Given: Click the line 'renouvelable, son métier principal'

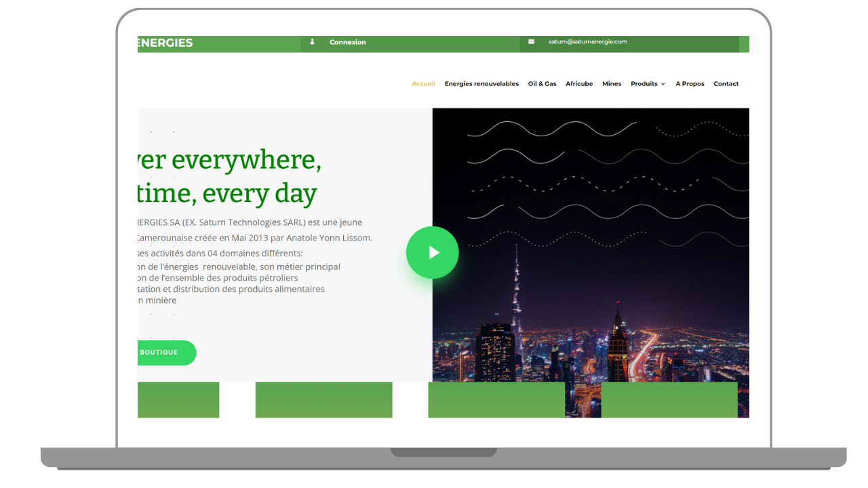Looking at the screenshot, I should click(271, 267).
